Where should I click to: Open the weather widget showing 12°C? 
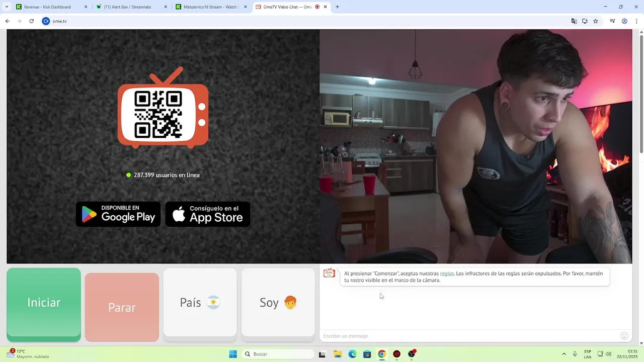28,354
